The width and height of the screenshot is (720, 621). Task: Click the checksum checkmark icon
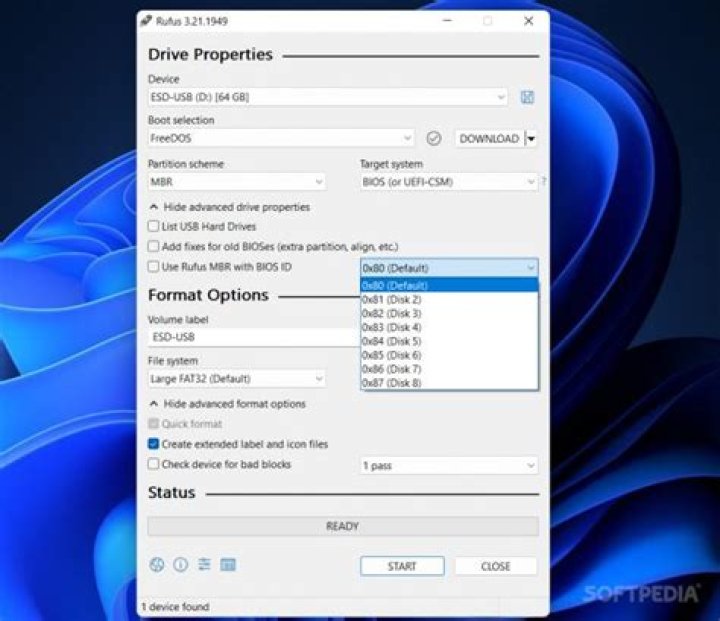click(433, 139)
